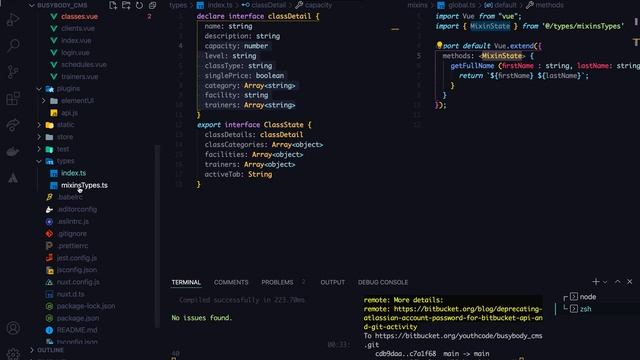
Task: Collapse all folders in Explorer
Action: (152, 5)
